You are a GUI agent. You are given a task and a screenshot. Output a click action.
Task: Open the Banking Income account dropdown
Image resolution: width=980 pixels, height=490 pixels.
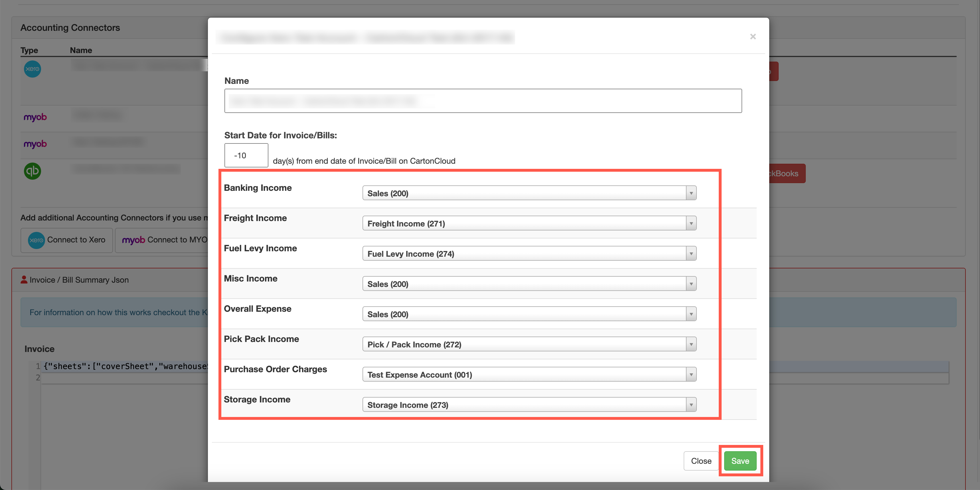(691, 193)
